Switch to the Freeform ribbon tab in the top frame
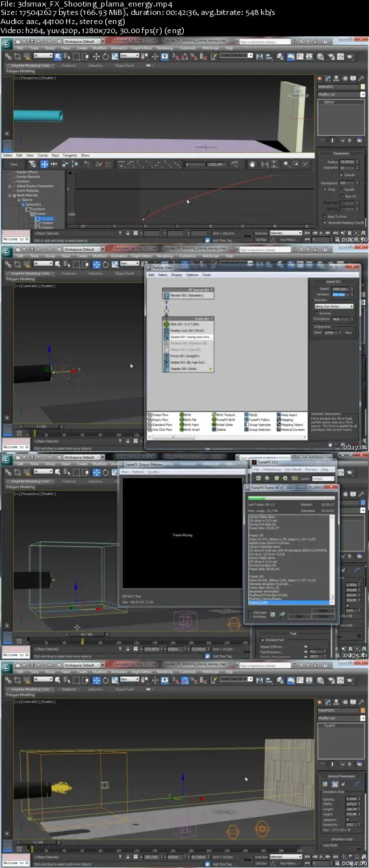The height and width of the screenshot is (868, 369). pos(69,65)
